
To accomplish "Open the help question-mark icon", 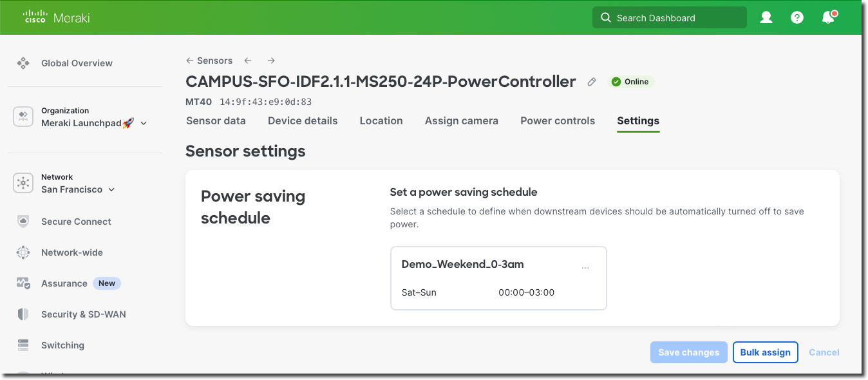I will click(797, 17).
